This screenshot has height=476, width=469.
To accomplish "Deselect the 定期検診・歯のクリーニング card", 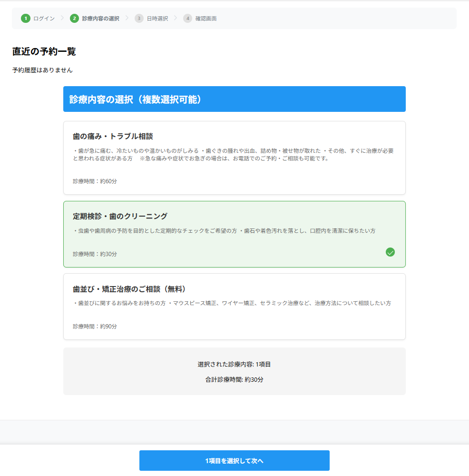I will pos(234,234).
